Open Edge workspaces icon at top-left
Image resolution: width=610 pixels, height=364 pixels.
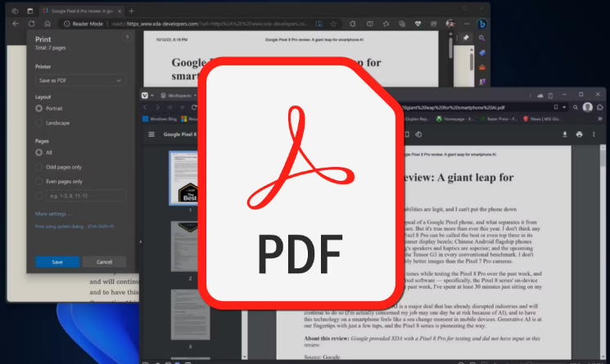(15, 11)
